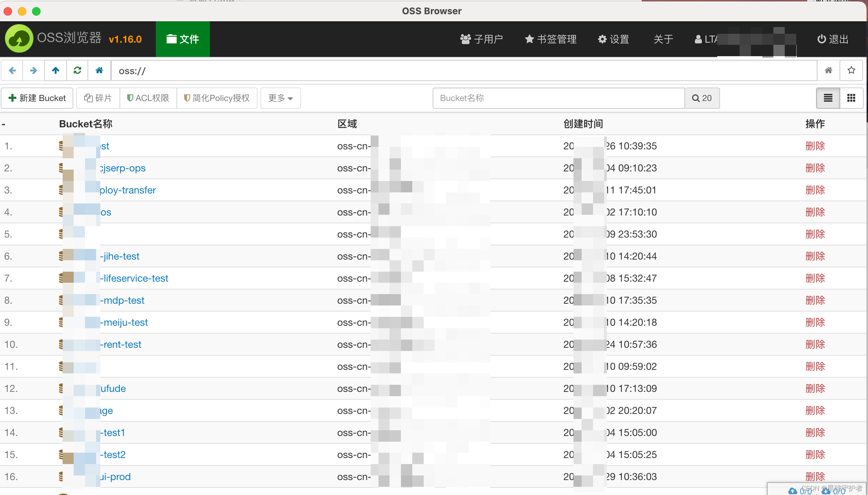Expand the 更多 dropdown menu

pyautogui.click(x=280, y=98)
